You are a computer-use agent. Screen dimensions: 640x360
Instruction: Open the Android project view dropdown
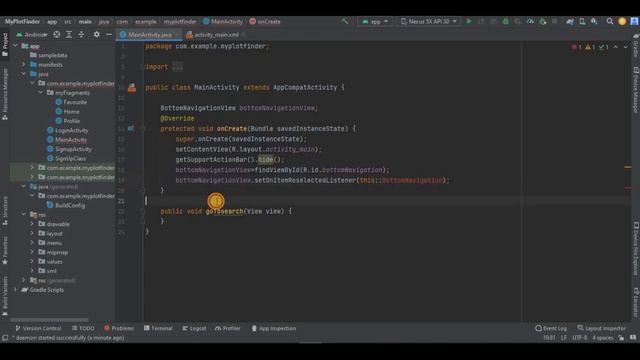tap(31, 35)
